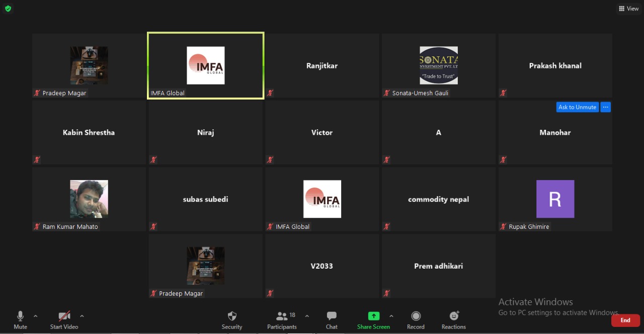Click the "Ram Kumar Mahato" name label
Image resolution: width=644 pixels, height=334 pixels.
coord(70,227)
